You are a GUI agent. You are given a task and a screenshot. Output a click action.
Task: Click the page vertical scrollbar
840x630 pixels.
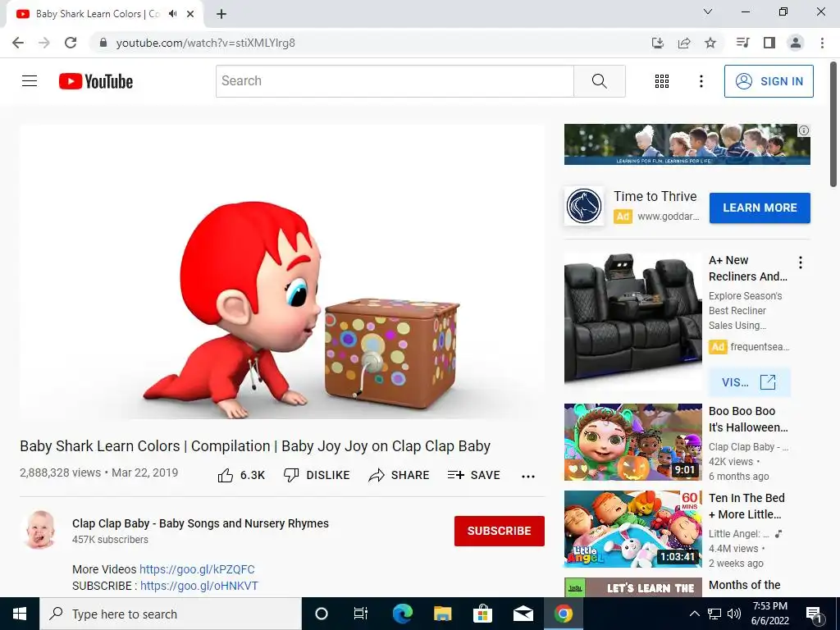click(833, 125)
